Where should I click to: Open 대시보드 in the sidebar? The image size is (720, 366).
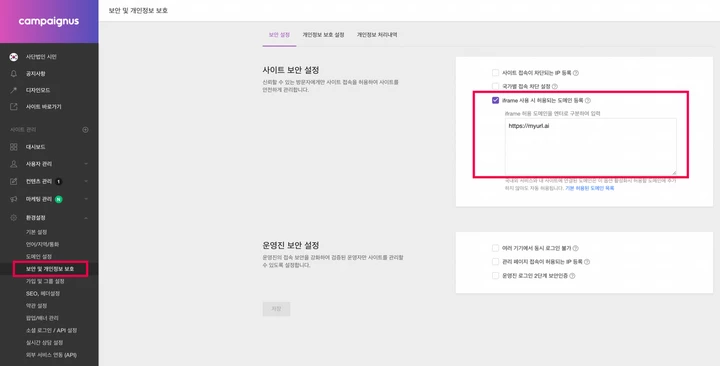(36, 147)
